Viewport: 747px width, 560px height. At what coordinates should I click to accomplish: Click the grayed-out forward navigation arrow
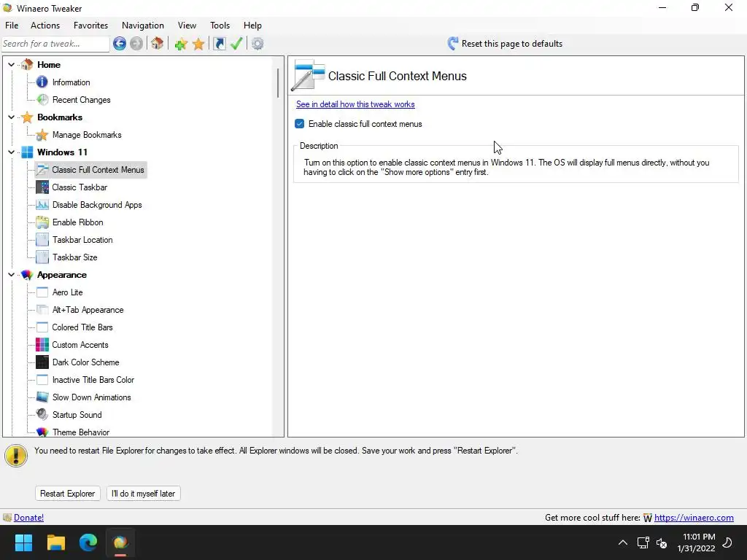point(136,44)
